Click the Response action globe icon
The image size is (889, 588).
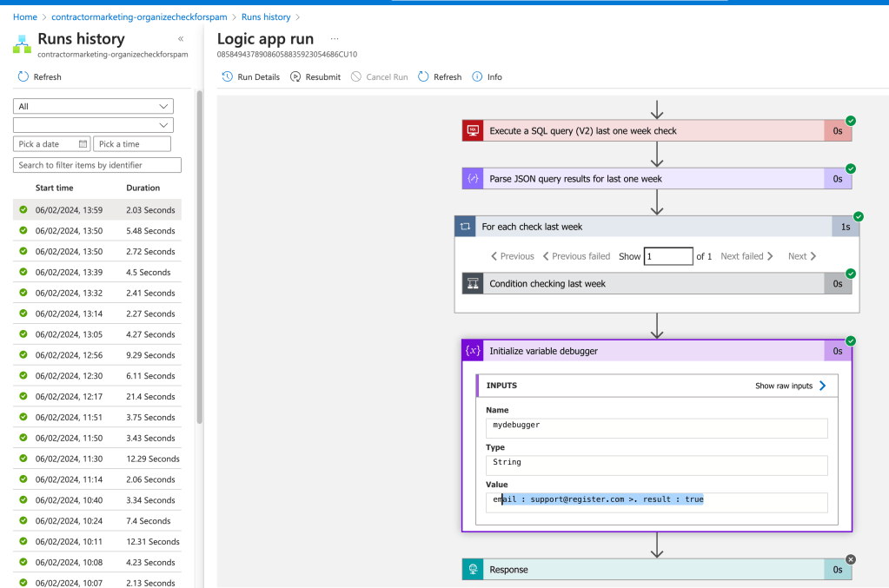pos(472,569)
